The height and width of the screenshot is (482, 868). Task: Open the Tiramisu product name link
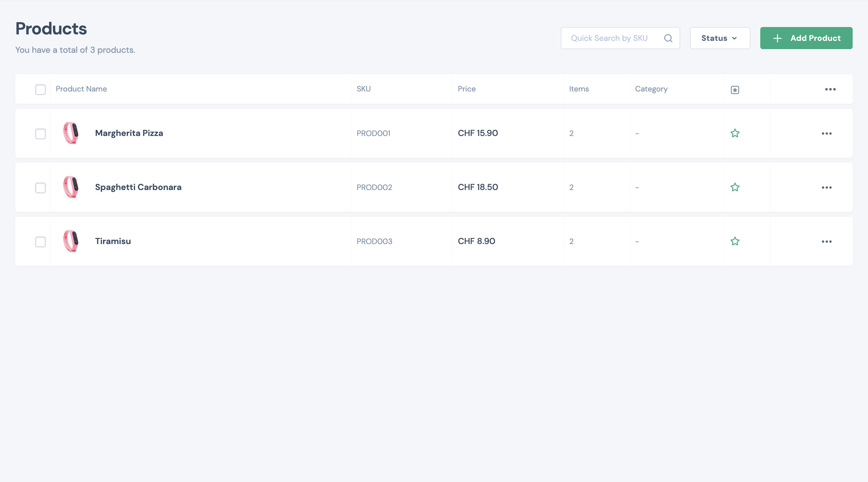pyautogui.click(x=113, y=241)
